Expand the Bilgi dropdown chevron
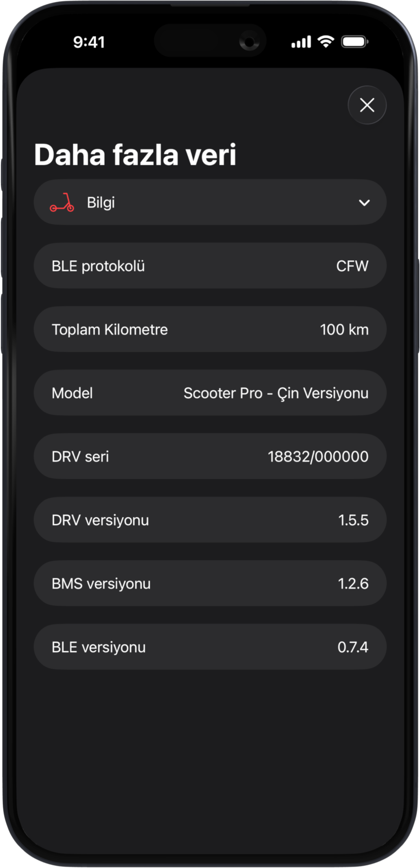This screenshot has width=420, height=868. coord(364,203)
